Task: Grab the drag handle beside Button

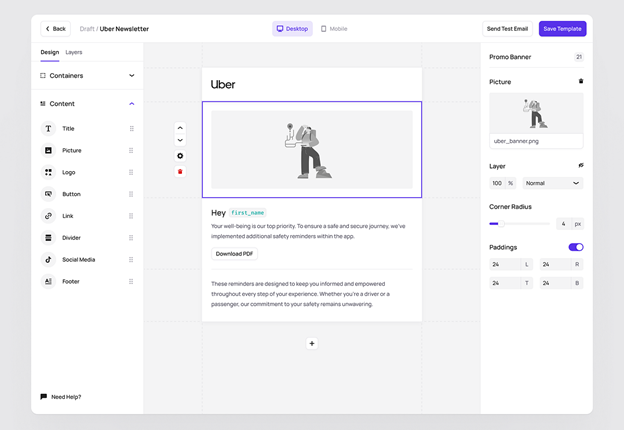Action: (x=131, y=194)
